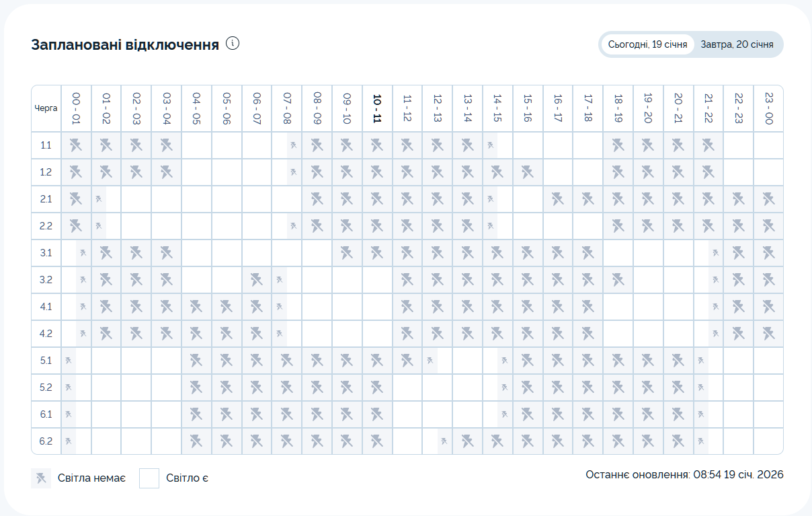The image size is (812, 516).
Task: Click the Черга column header
Action: [x=46, y=108]
